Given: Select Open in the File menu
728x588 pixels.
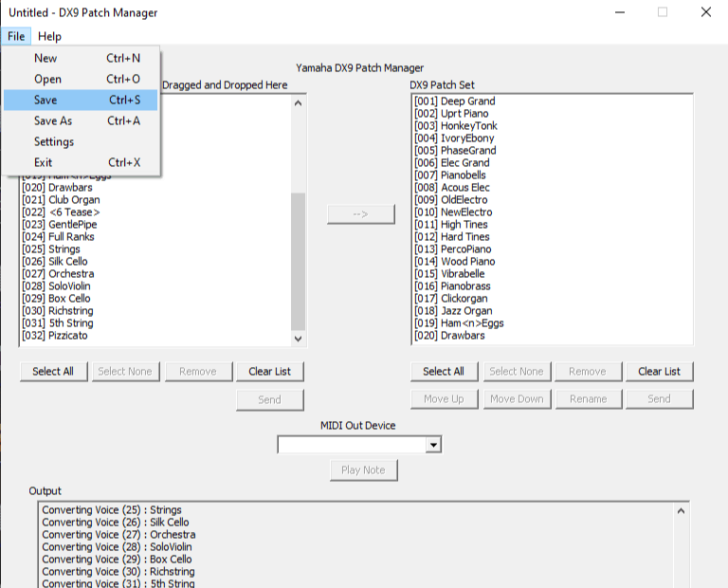Looking at the screenshot, I should pos(47,79).
